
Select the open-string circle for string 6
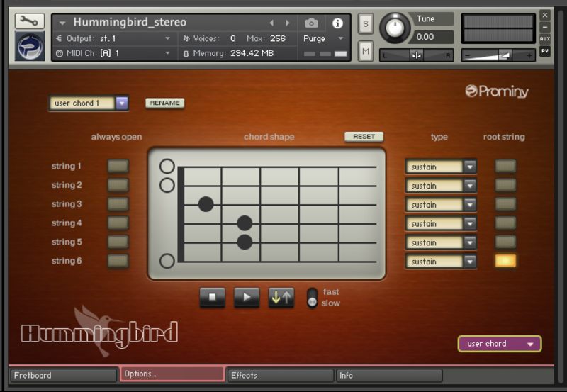(x=167, y=261)
